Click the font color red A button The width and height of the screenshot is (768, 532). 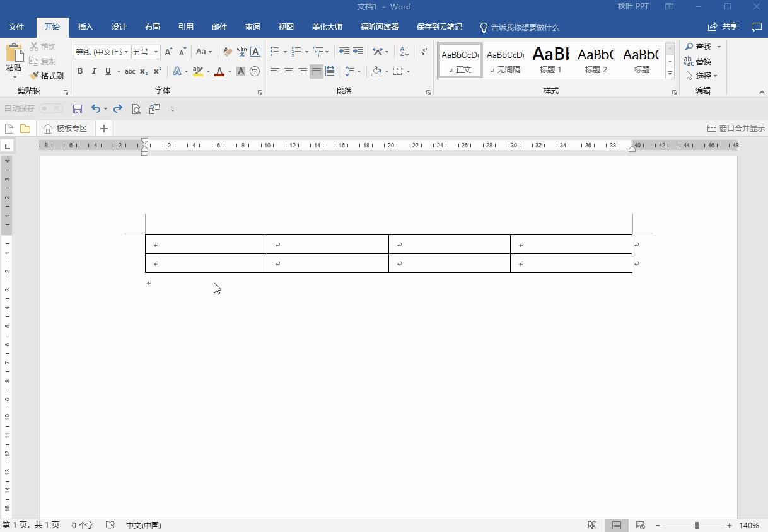tap(219, 71)
